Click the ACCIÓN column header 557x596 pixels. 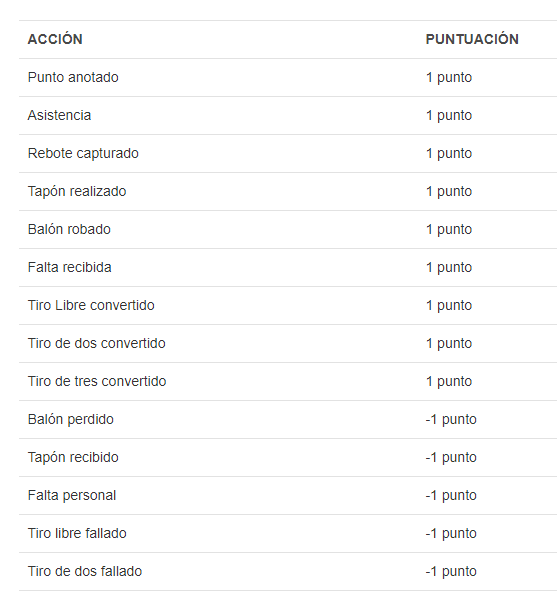(x=55, y=39)
